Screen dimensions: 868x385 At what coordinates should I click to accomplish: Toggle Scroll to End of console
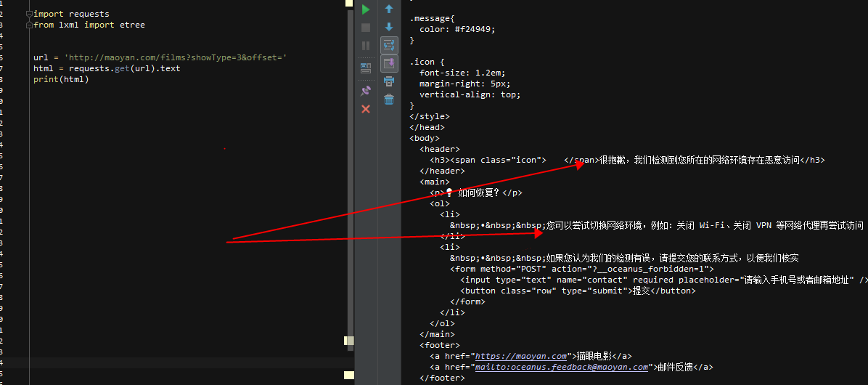pyautogui.click(x=389, y=64)
